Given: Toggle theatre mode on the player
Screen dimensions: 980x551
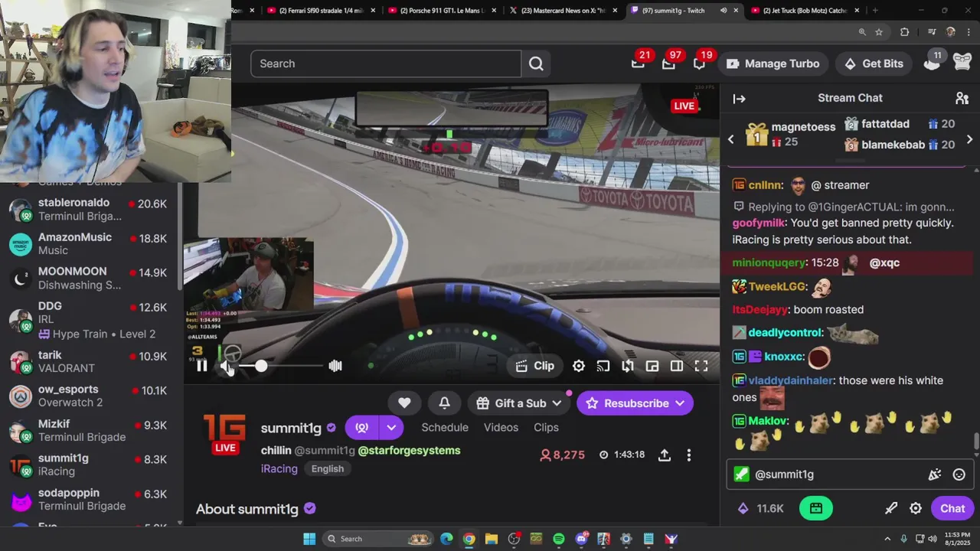Looking at the screenshot, I should coord(677,366).
